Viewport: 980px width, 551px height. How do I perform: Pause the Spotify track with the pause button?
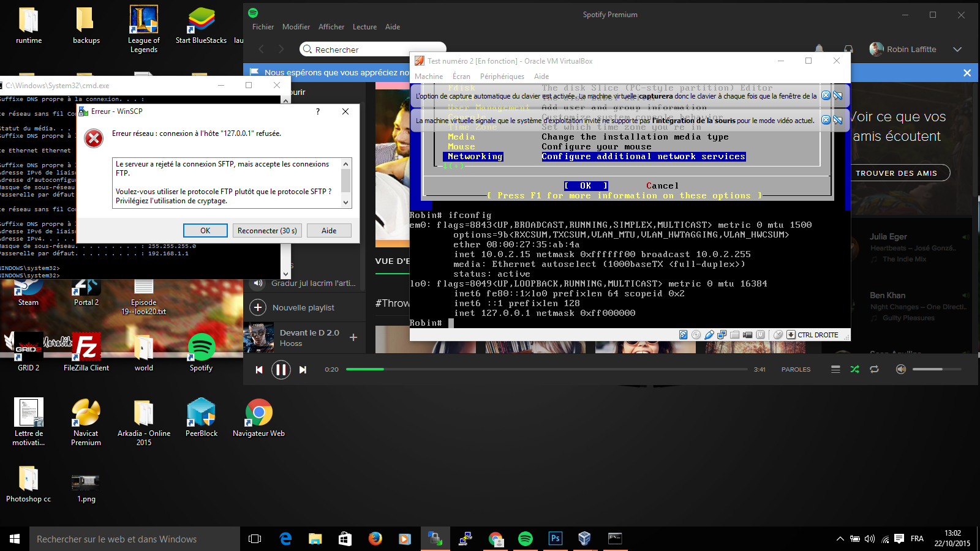pyautogui.click(x=281, y=370)
